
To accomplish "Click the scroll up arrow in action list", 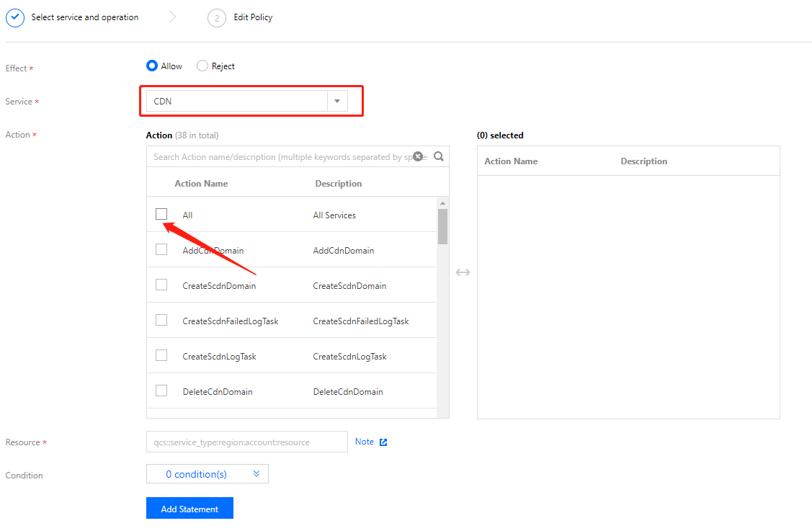I will [x=442, y=203].
